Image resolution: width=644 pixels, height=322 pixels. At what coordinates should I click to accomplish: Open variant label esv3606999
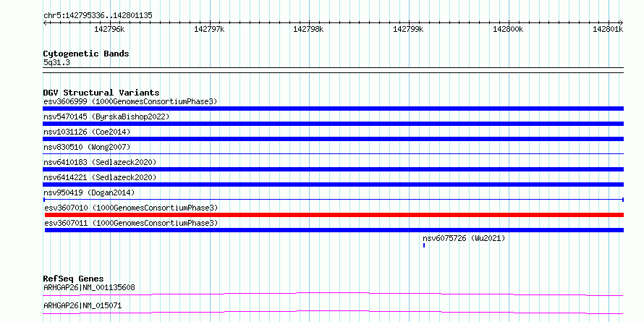point(130,101)
